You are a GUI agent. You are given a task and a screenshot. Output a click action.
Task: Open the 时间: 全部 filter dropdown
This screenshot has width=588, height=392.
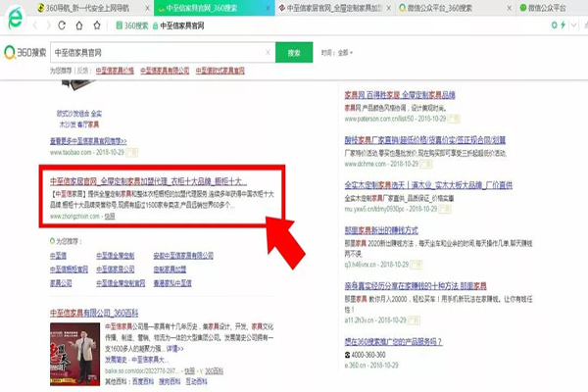tap(337, 53)
